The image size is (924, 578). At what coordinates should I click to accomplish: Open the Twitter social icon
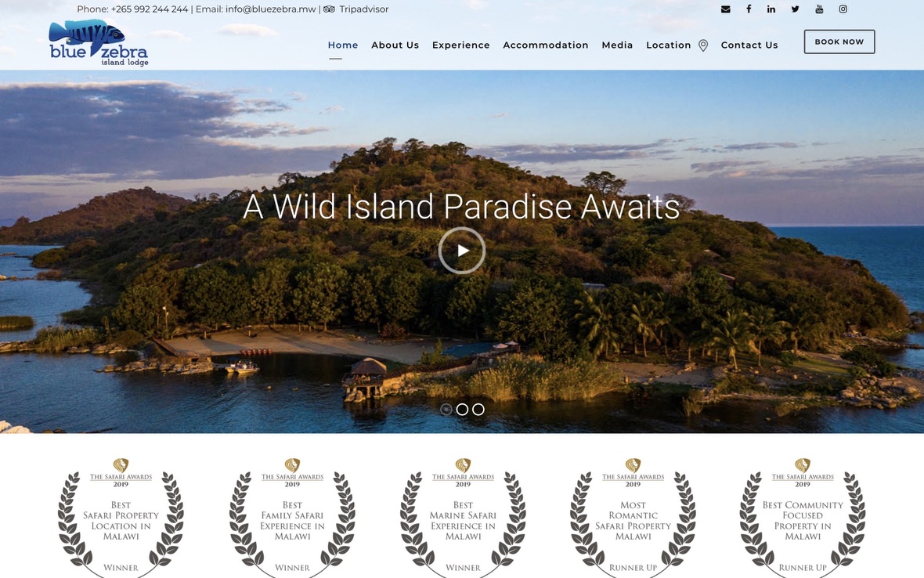796,9
